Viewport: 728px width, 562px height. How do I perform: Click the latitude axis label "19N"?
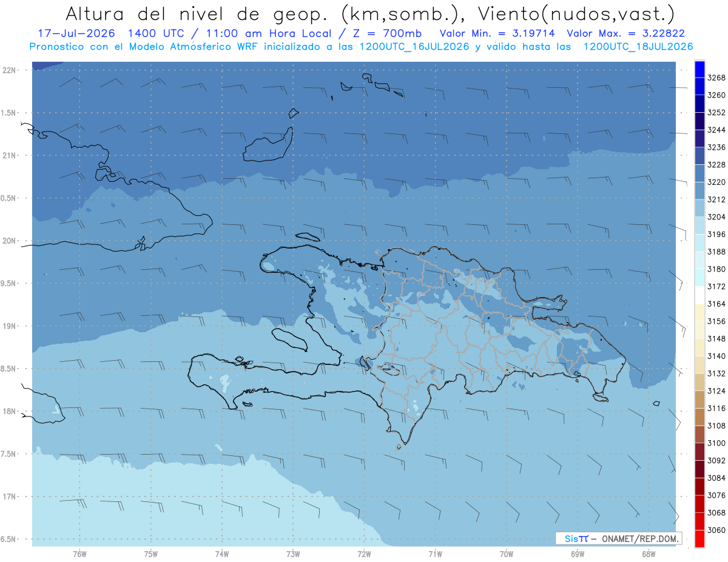pos(9,326)
